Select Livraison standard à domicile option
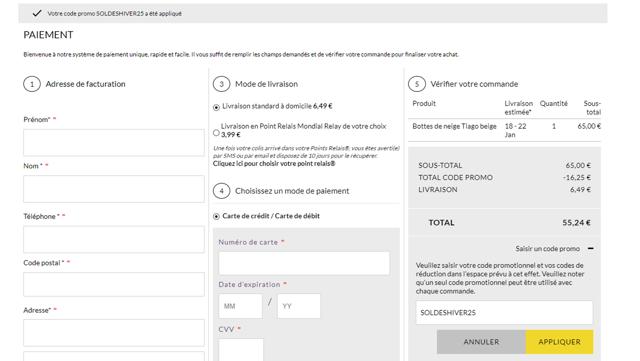 [216, 107]
